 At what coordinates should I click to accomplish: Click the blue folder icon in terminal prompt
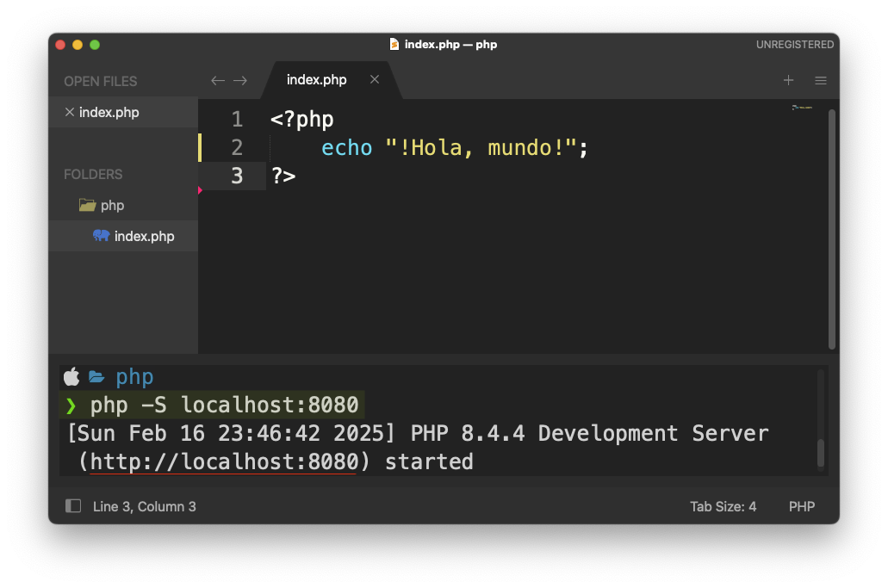pos(96,376)
